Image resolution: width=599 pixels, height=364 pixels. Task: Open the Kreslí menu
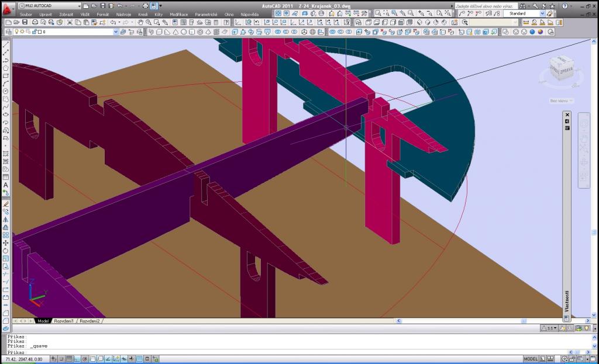click(x=143, y=13)
